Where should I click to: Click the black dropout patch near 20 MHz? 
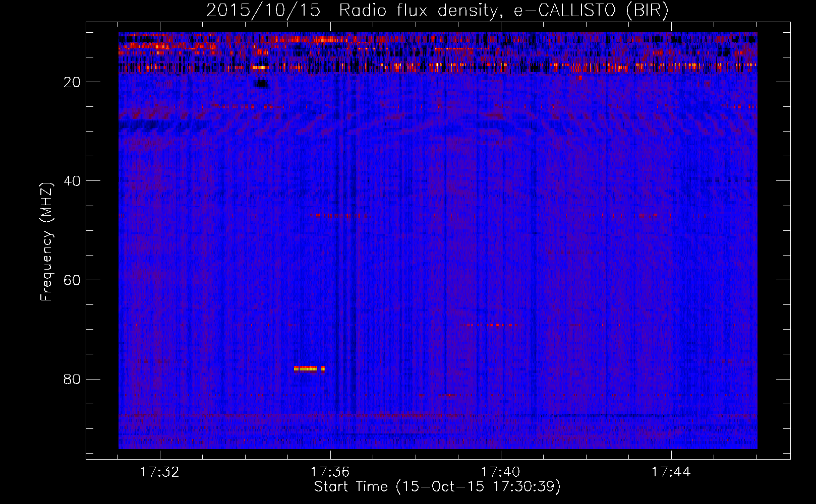click(261, 84)
